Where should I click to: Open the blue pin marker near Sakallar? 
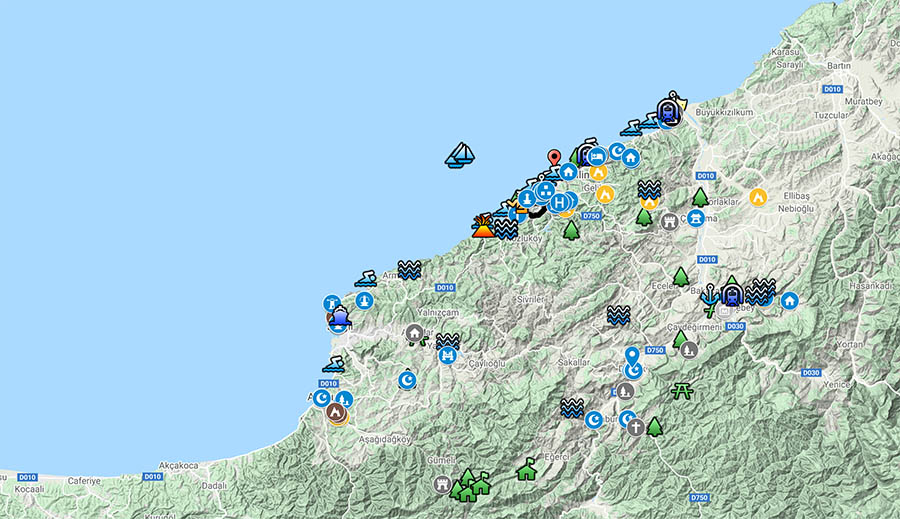(632, 356)
